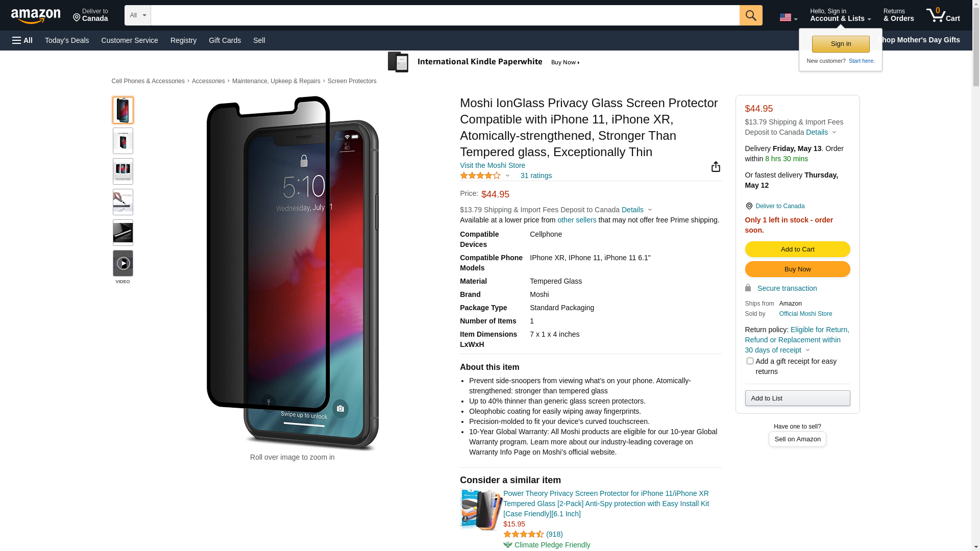Viewport: 980px width, 551px height.
Task: Expand the return policy details
Action: point(807,350)
